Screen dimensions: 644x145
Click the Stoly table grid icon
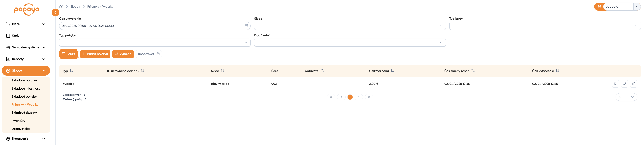click(x=8, y=36)
